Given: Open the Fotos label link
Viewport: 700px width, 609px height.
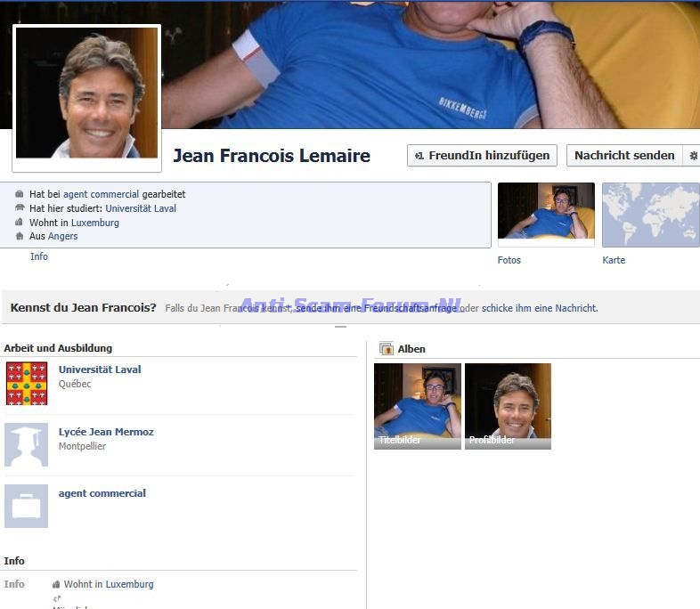Looking at the screenshot, I should [509, 260].
